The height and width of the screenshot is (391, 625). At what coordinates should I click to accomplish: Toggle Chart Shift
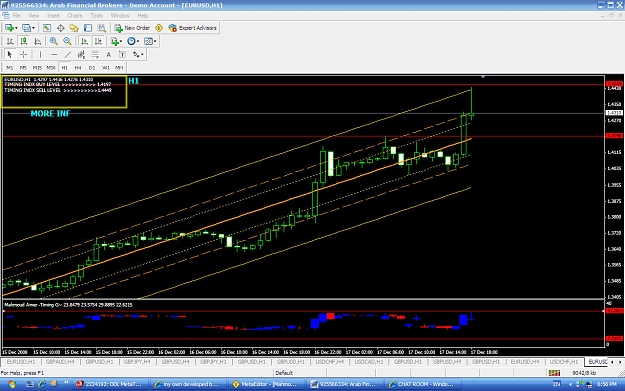(x=98, y=41)
